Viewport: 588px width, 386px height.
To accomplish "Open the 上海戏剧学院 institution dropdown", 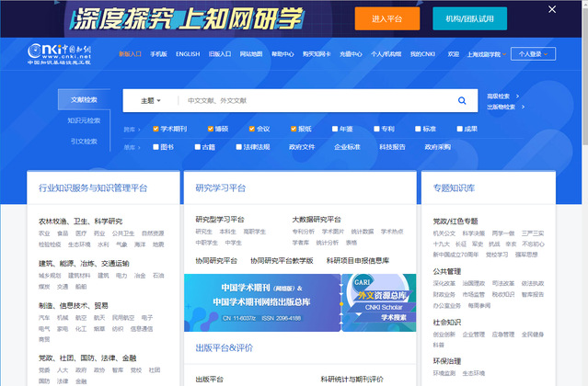I will point(487,54).
